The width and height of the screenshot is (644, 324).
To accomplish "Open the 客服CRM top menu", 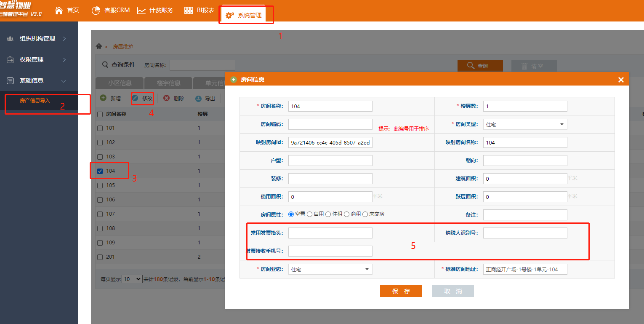I will tap(111, 10).
